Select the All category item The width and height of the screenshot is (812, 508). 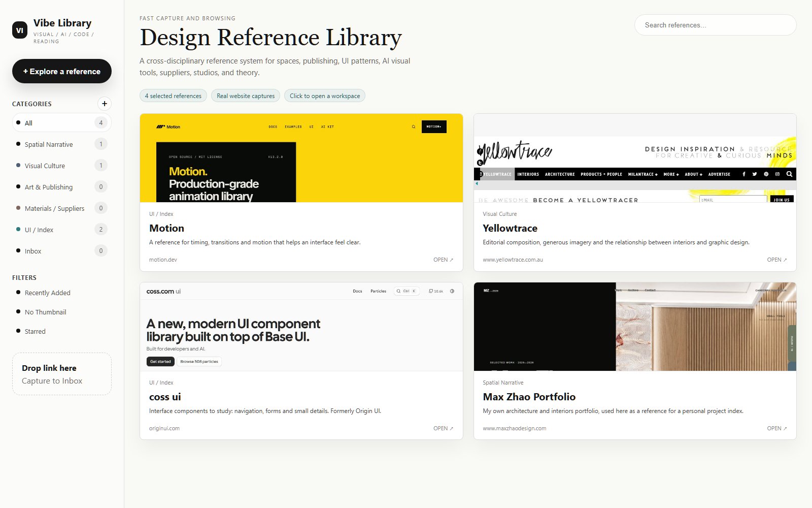(62, 123)
